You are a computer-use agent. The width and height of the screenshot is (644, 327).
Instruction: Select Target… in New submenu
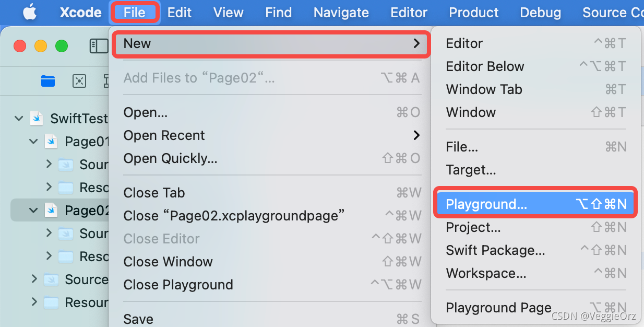pyautogui.click(x=536, y=170)
